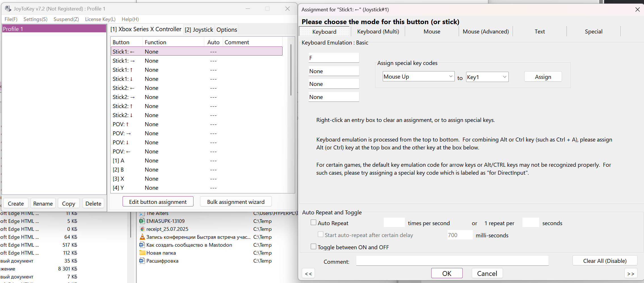Select the Keyboard tab
The width and height of the screenshot is (644, 283).
pyautogui.click(x=324, y=31)
